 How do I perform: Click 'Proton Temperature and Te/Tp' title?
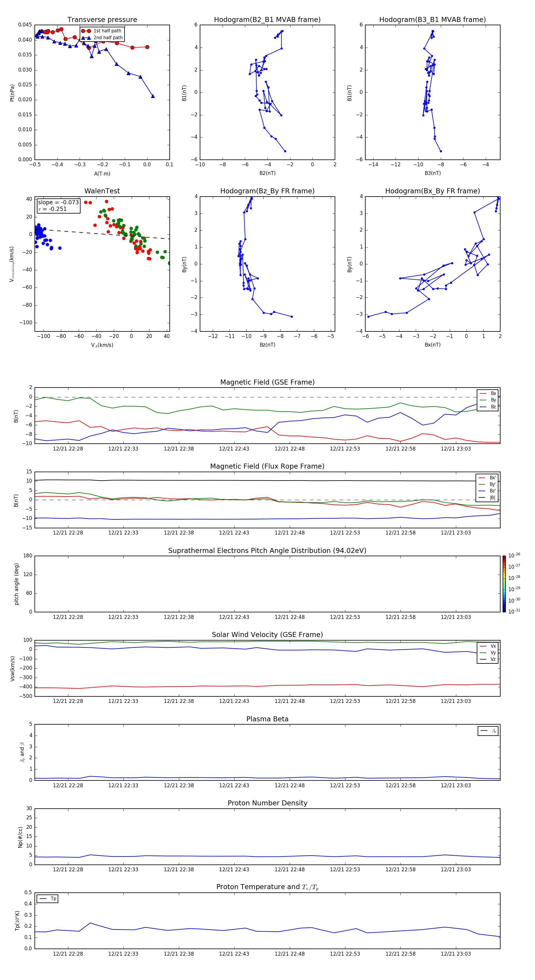(x=267, y=887)
